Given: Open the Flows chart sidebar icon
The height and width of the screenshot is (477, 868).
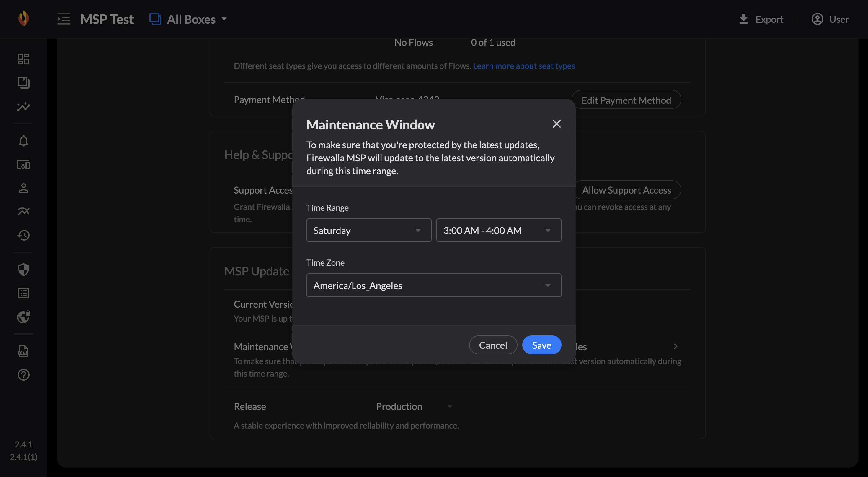Looking at the screenshot, I should click(23, 107).
